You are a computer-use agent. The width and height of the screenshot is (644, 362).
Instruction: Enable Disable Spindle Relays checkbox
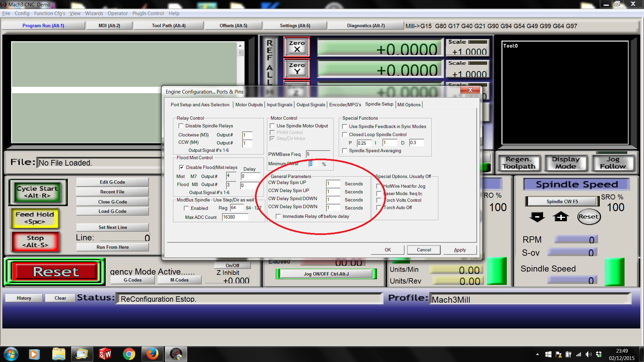[181, 126]
